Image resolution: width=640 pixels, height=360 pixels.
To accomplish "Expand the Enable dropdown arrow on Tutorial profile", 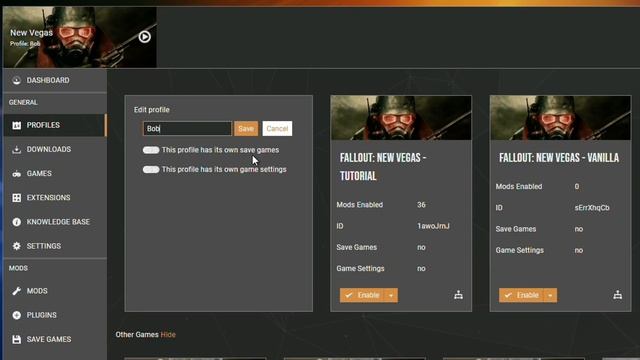I will point(391,295).
